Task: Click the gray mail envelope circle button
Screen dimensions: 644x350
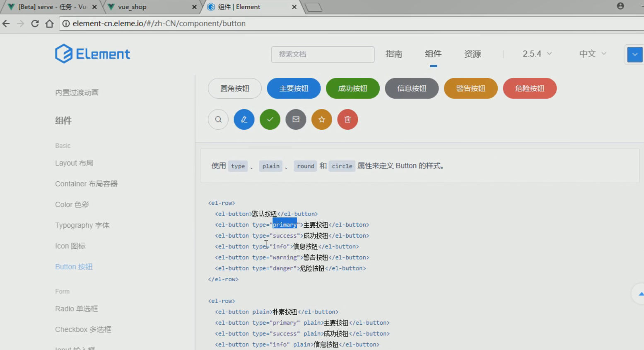Action: (296, 119)
